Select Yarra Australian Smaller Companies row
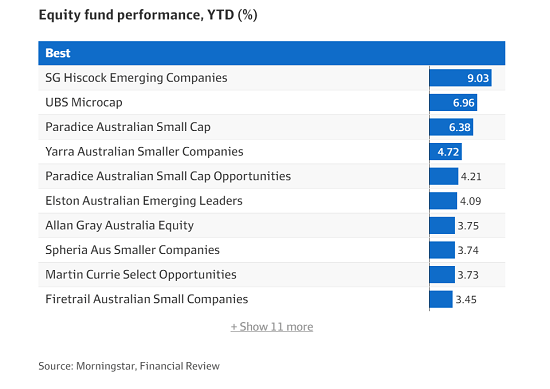 click(x=272, y=152)
